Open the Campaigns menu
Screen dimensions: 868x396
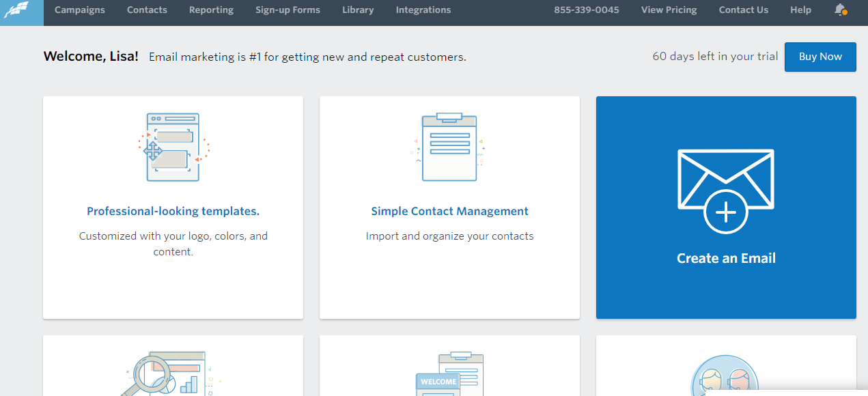click(80, 10)
